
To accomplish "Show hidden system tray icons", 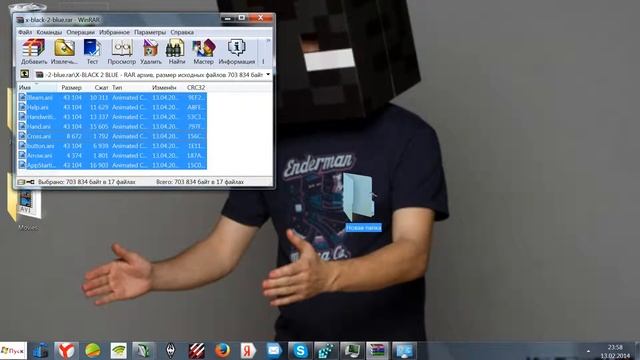I will coord(588,351).
